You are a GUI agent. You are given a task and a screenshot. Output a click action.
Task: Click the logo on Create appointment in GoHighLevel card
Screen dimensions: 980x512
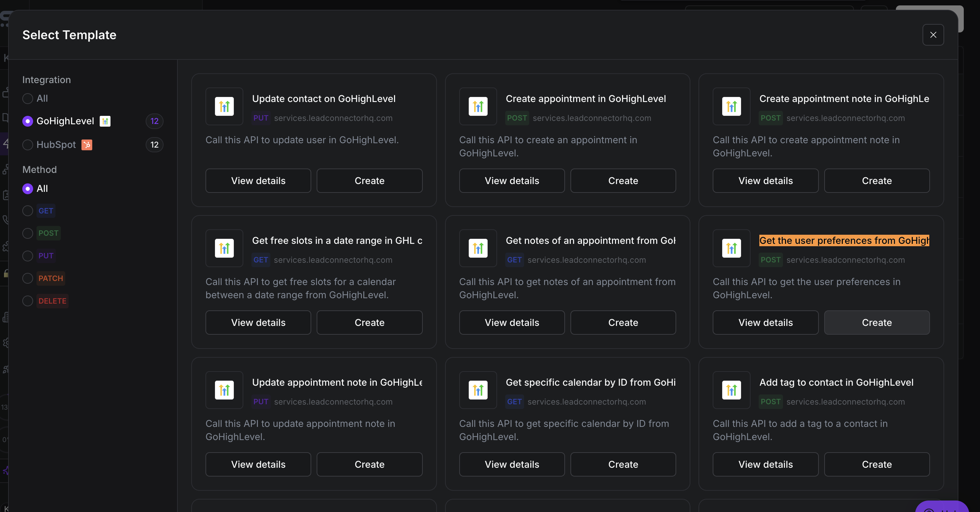pos(478,106)
